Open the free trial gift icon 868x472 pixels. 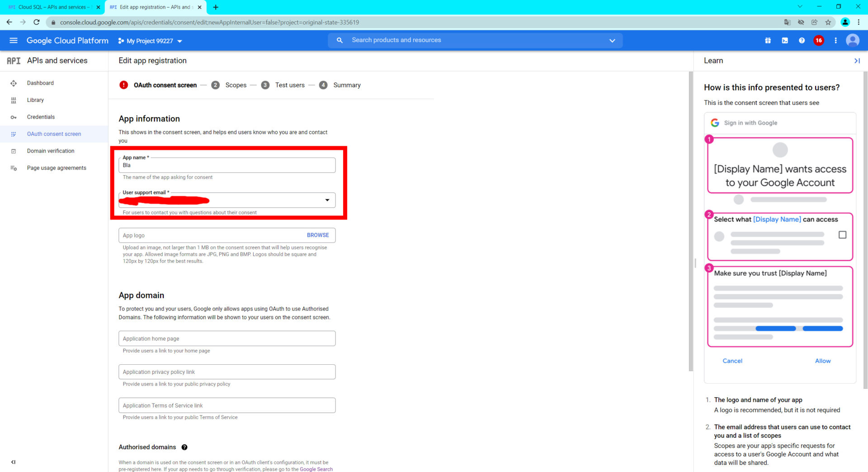768,40
